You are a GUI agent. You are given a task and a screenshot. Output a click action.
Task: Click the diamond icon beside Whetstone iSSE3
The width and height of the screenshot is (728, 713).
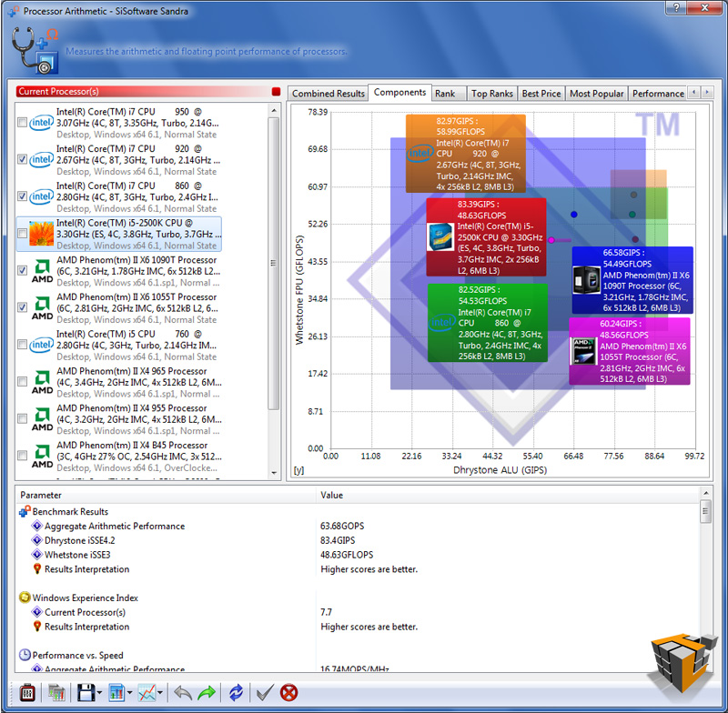point(36,555)
